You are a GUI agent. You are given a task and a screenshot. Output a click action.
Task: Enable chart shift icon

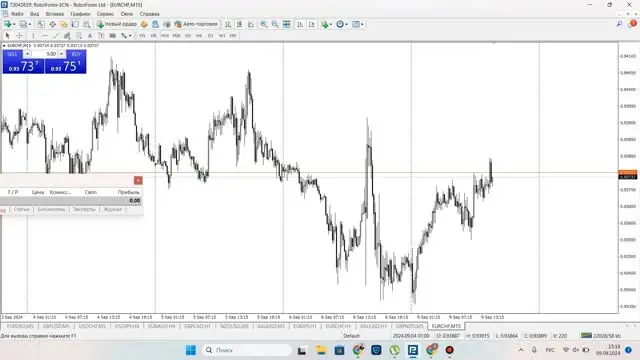coord(311,24)
